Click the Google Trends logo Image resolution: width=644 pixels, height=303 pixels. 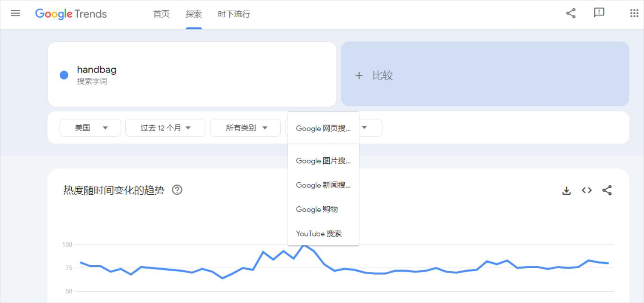pos(71,14)
